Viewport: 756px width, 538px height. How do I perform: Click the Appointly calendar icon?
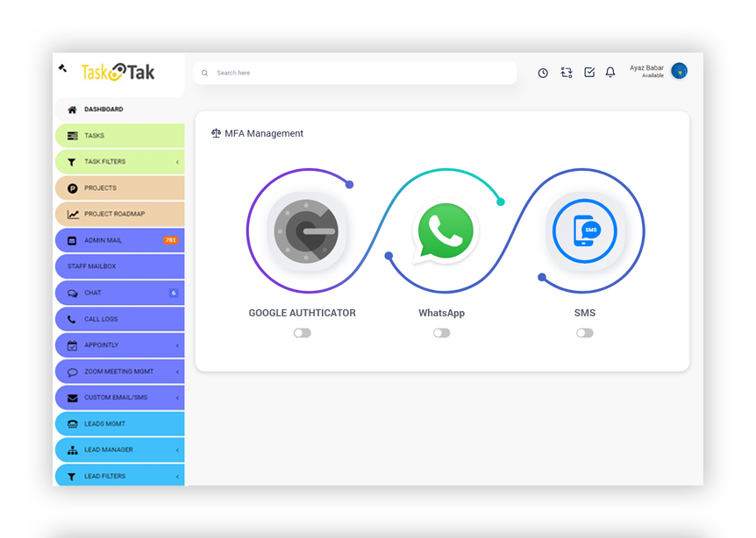(x=72, y=345)
